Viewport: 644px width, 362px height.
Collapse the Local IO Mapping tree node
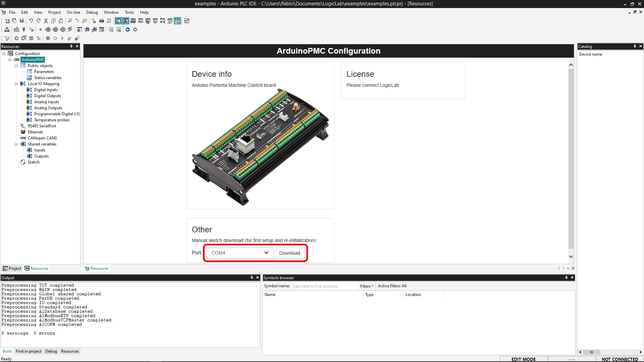click(x=16, y=84)
